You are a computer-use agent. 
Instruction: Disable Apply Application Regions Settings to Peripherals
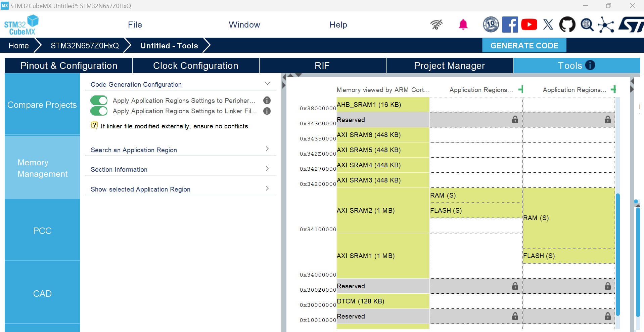99,100
